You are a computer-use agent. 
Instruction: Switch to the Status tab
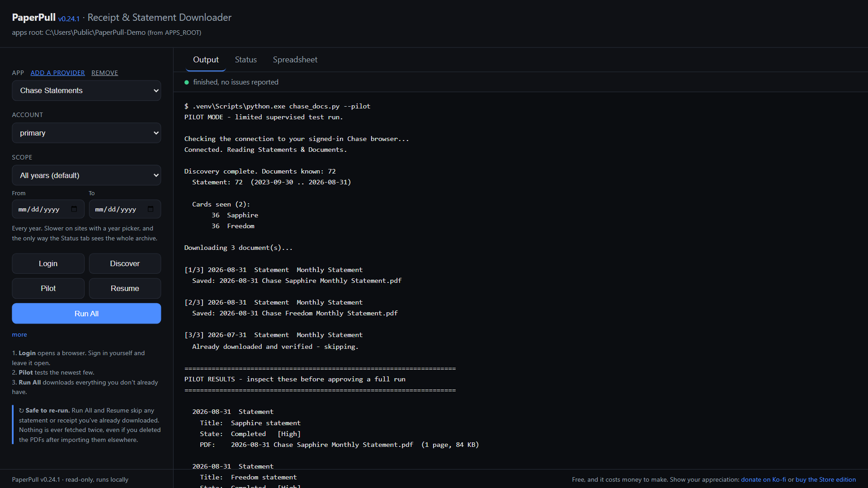[x=246, y=60]
